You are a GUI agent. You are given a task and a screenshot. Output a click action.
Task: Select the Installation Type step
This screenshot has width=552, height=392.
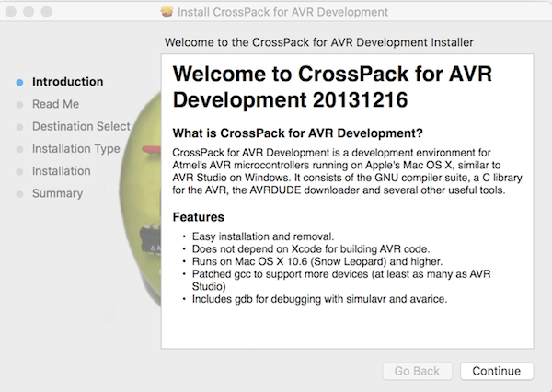pyautogui.click(x=76, y=149)
